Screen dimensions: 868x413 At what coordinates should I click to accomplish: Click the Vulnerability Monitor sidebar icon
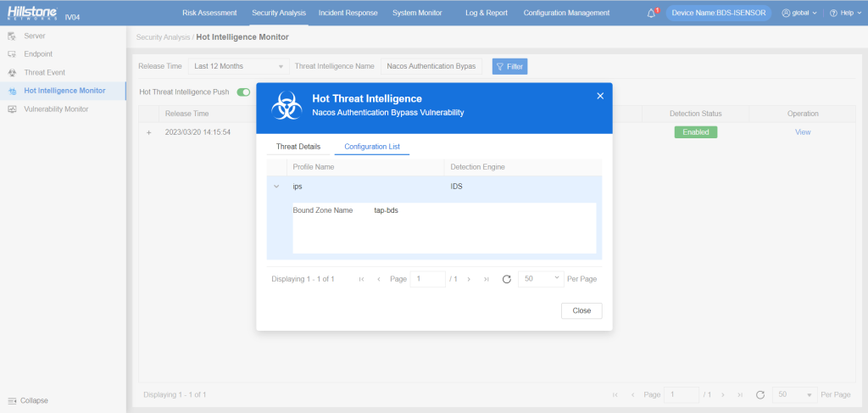[x=12, y=109]
